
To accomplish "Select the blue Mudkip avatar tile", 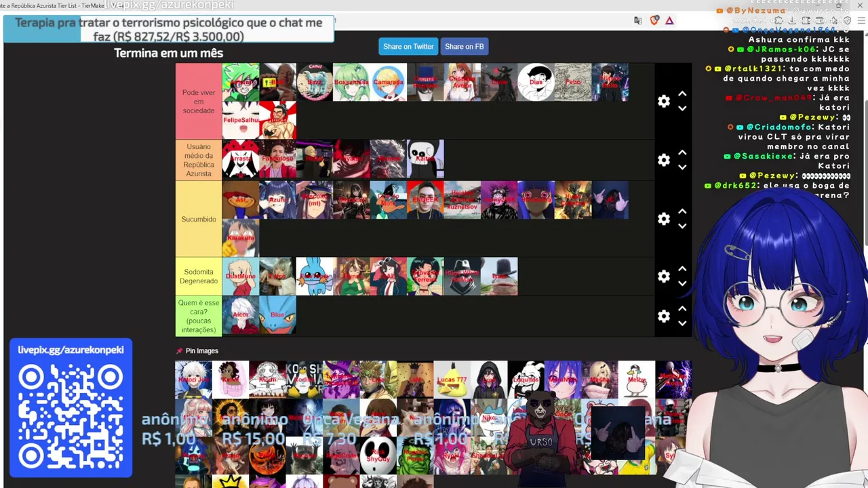I will coord(315,277).
